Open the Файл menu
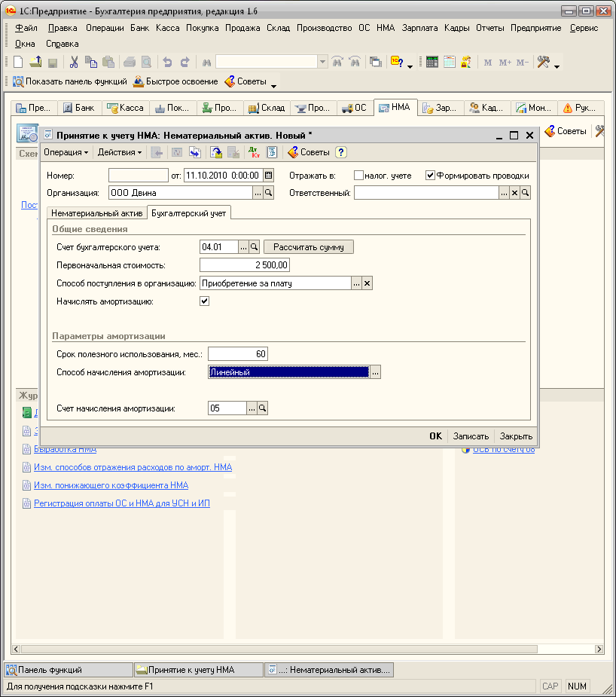Screen dimensions: 616x697 pyautogui.click(x=26, y=28)
